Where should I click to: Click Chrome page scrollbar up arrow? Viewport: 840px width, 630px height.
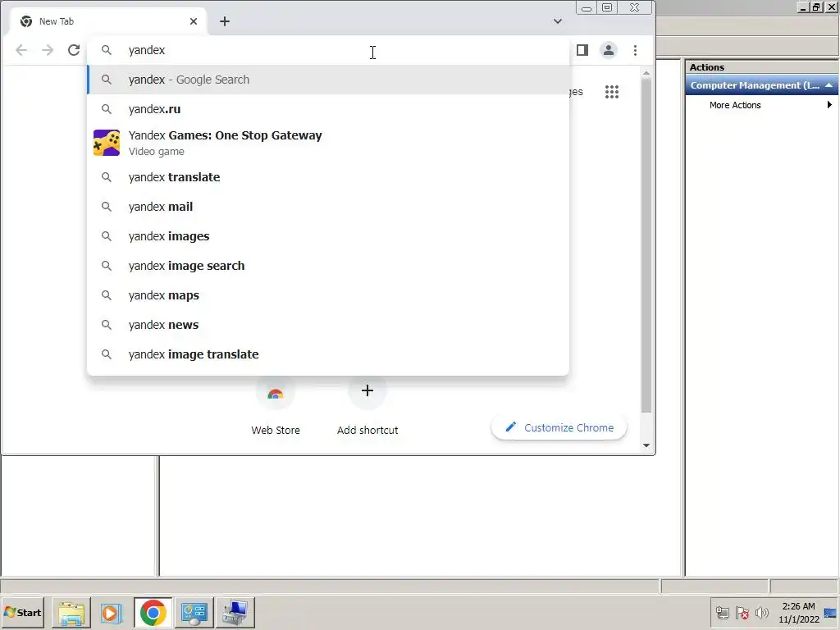[646, 73]
